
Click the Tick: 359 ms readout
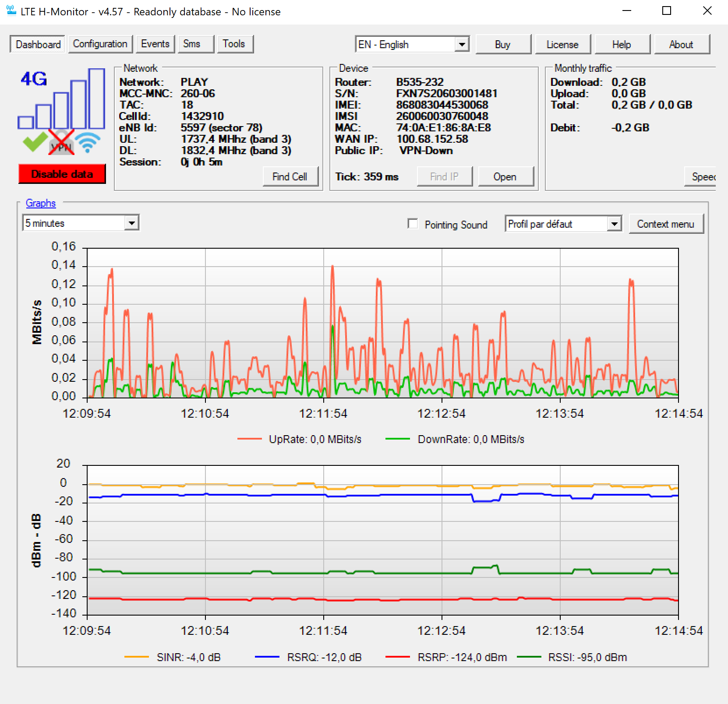367,177
